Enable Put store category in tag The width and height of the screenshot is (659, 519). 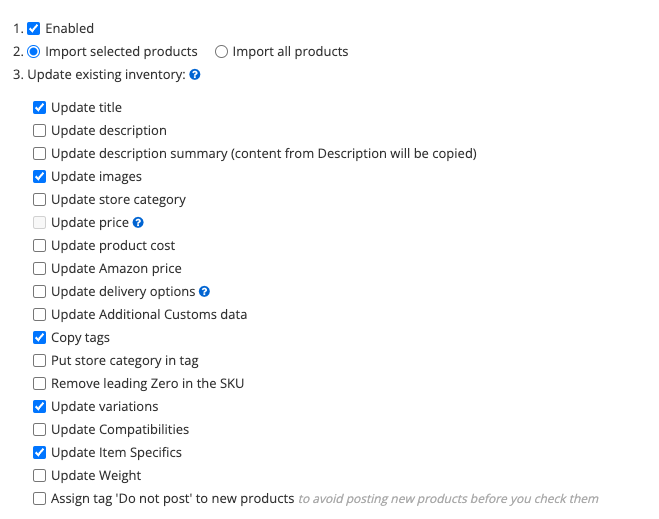point(40,361)
